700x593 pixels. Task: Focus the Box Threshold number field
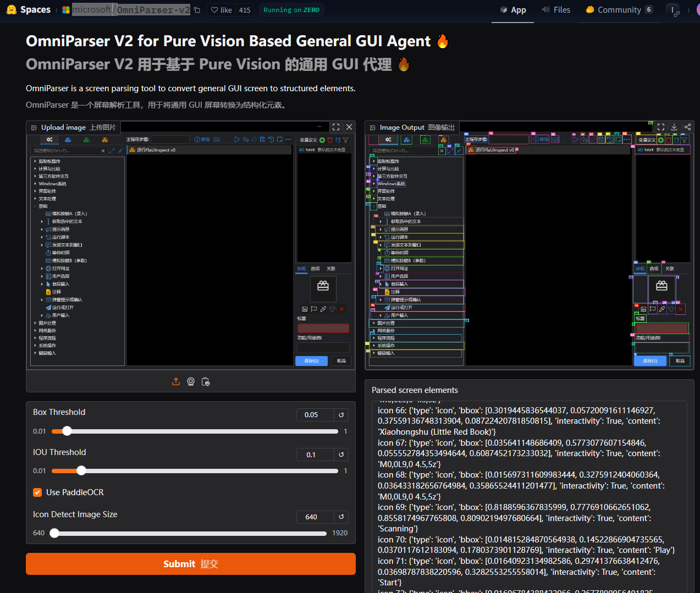315,415
